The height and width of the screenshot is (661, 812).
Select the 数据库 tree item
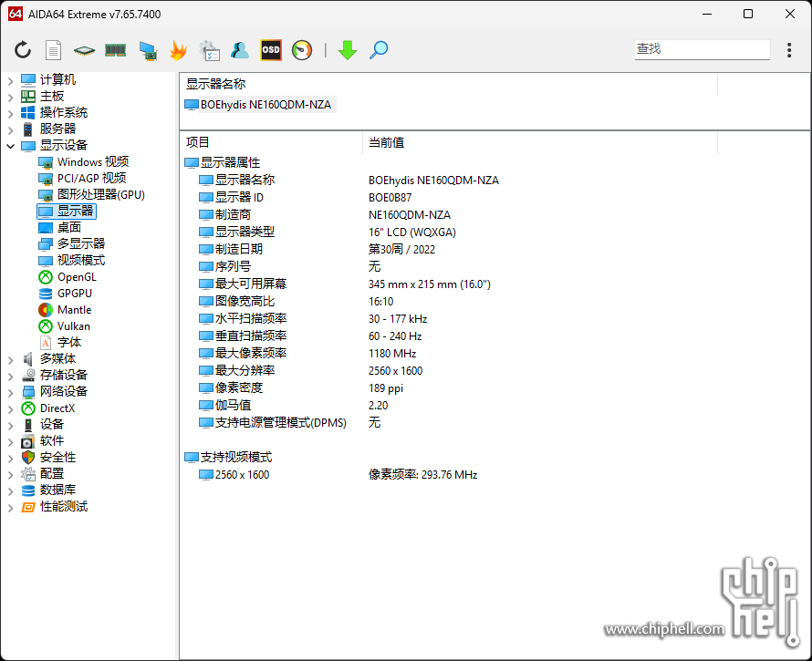(48, 491)
